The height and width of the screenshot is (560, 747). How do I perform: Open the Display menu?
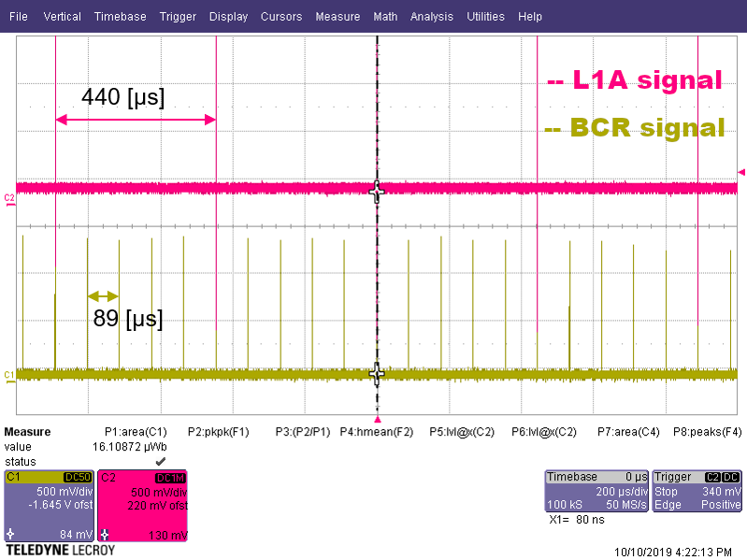[x=228, y=17]
